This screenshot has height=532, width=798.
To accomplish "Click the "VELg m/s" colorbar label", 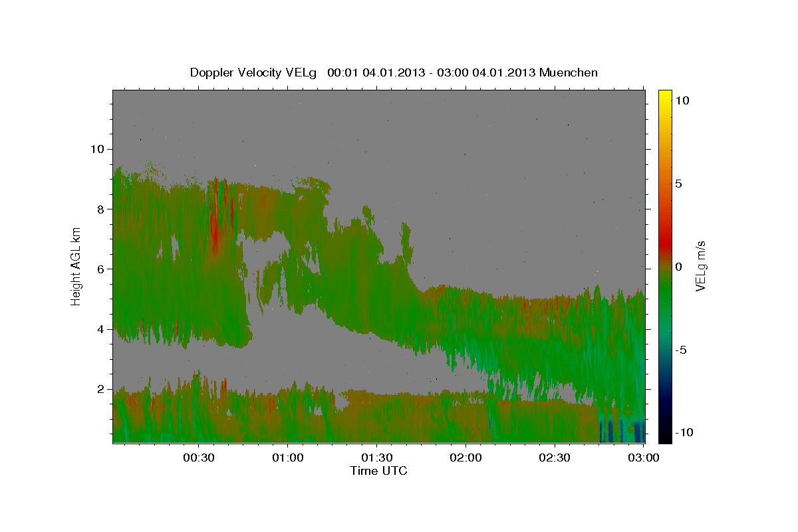I will point(700,266).
